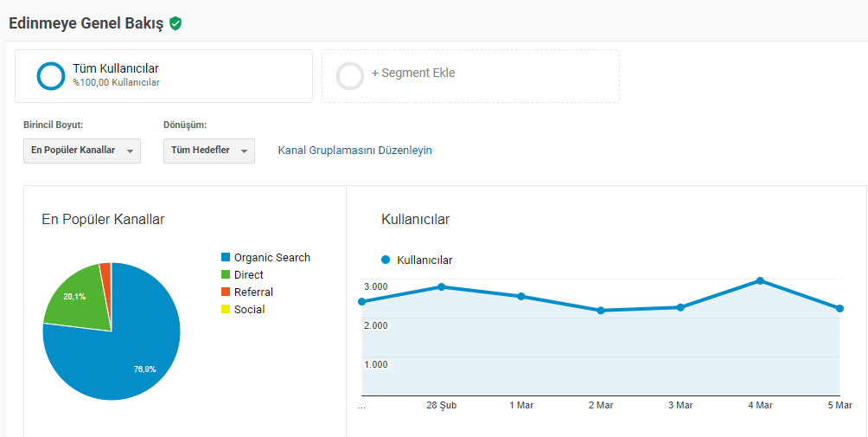Click the yellow Social legend swatch
The height and width of the screenshot is (437, 868).
point(226,310)
